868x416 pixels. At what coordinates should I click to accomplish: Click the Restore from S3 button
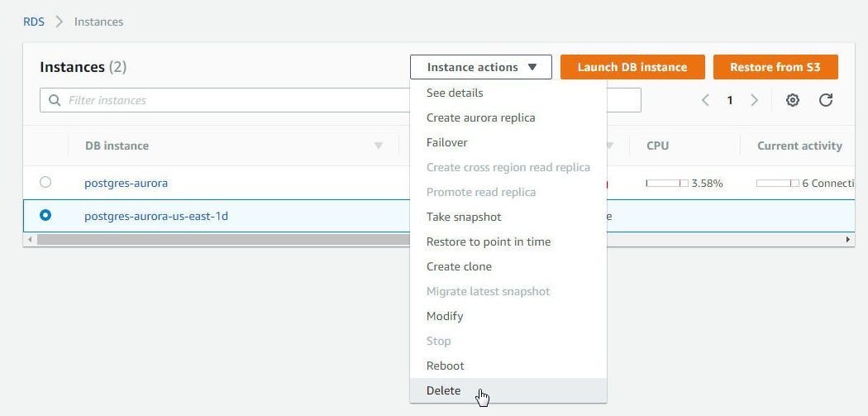[775, 67]
